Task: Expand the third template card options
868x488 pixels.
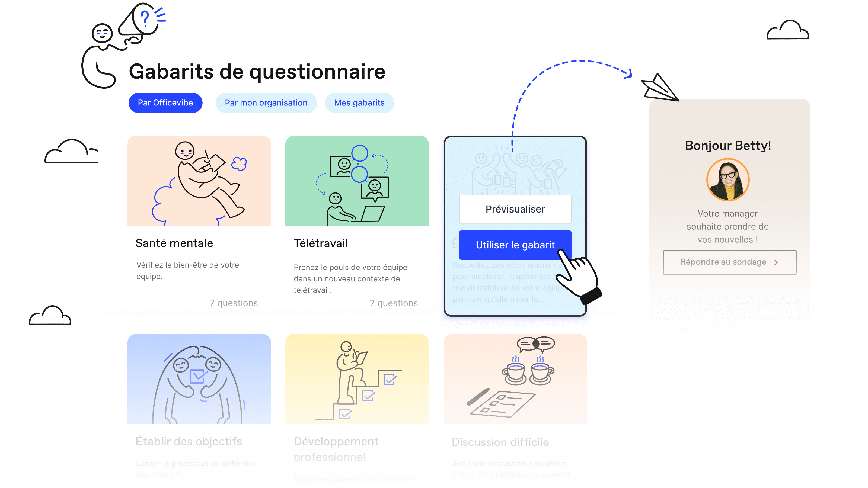Action: coord(515,226)
